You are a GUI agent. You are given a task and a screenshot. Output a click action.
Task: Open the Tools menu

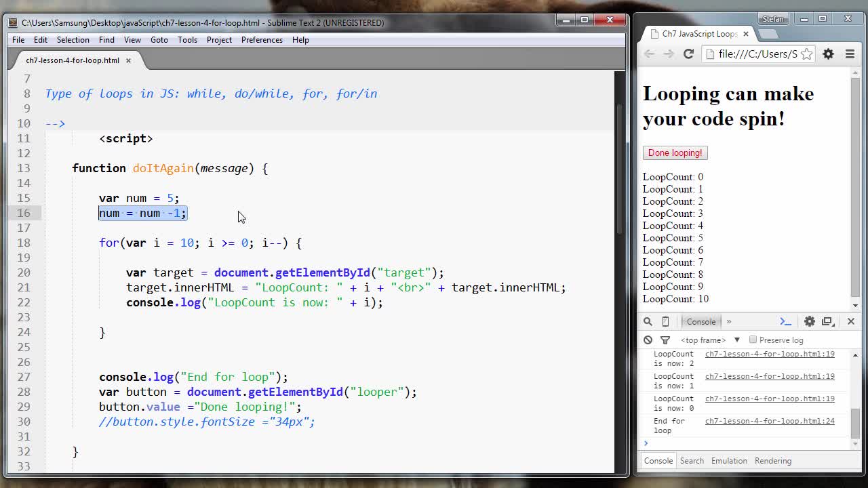(x=187, y=40)
